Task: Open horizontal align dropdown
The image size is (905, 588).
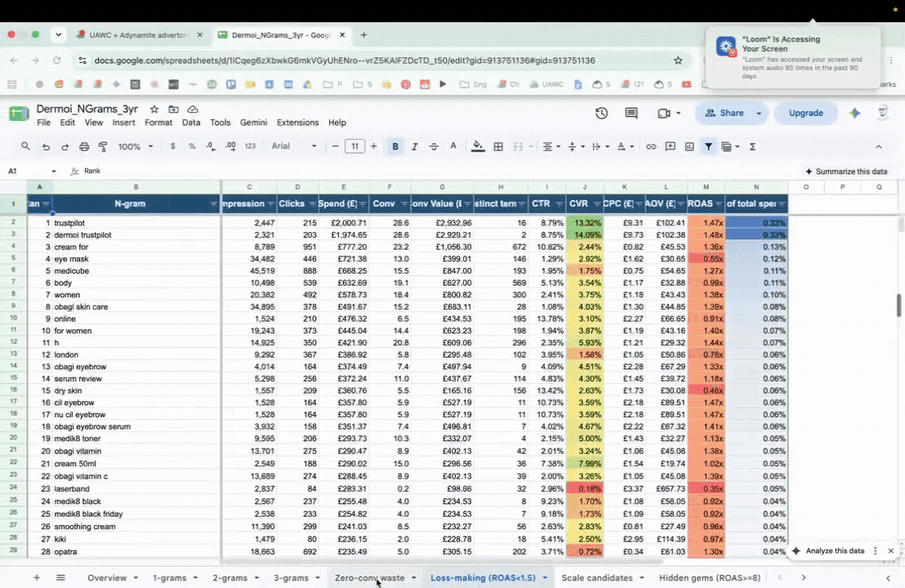Action: click(x=551, y=146)
